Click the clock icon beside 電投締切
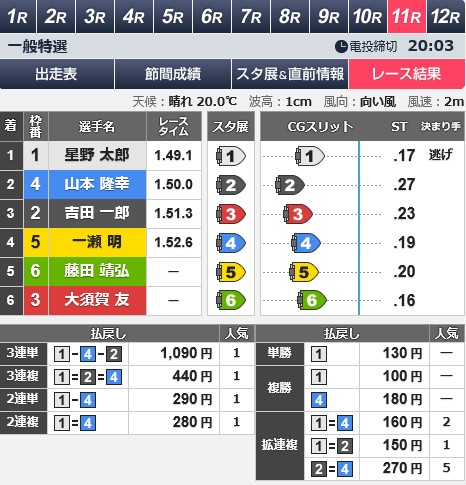This screenshot has width=466, height=485. (341, 46)
